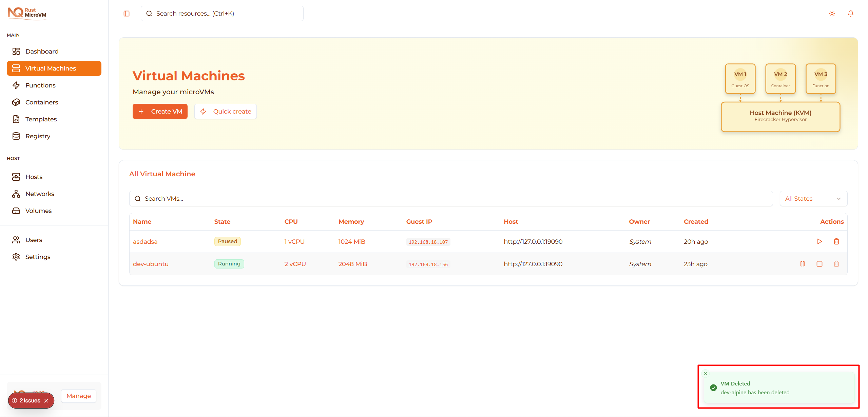This screenshot has width=868, height=417.
Task: Switch to the Dashboard view
Action: [x=42, y=51]
